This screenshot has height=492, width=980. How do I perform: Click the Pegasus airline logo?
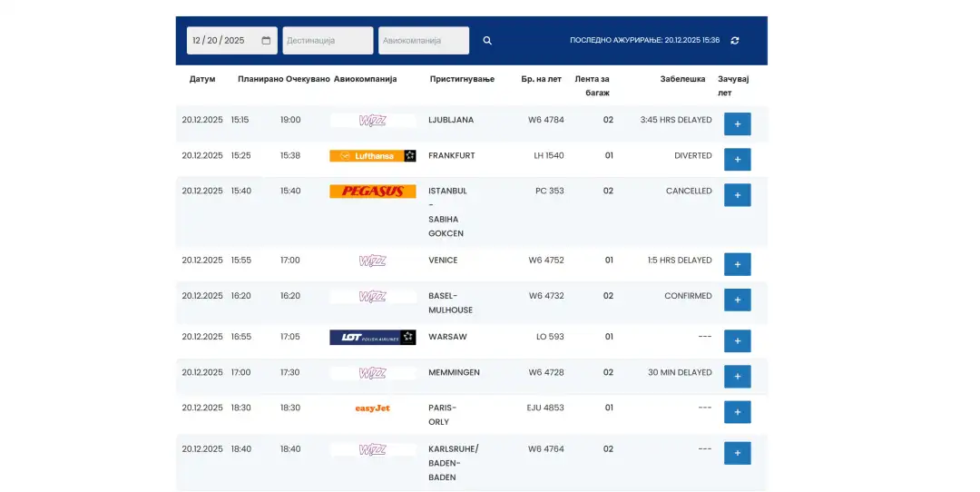point(372,192)
